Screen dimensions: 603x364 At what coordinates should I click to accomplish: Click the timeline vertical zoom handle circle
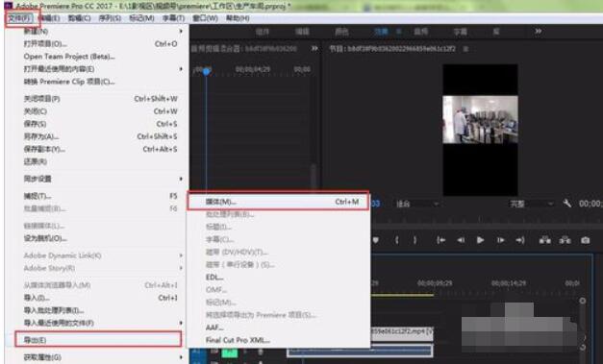pyautogui.click(x=583, y=301)
